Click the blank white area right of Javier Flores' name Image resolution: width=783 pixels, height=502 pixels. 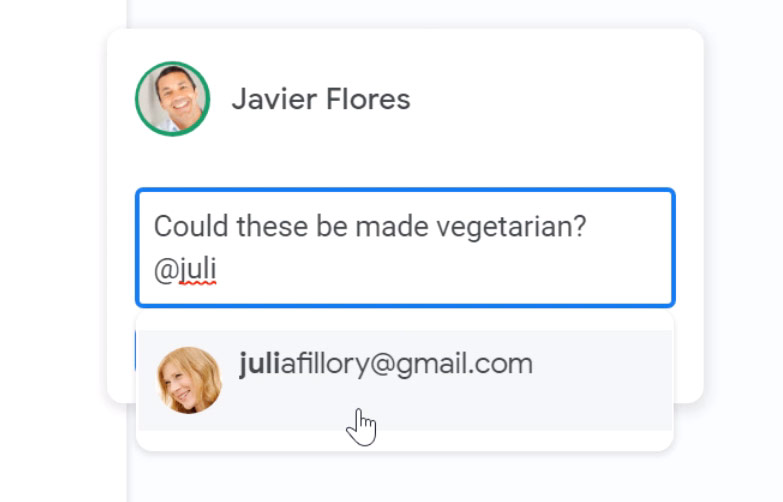point(550,100)
